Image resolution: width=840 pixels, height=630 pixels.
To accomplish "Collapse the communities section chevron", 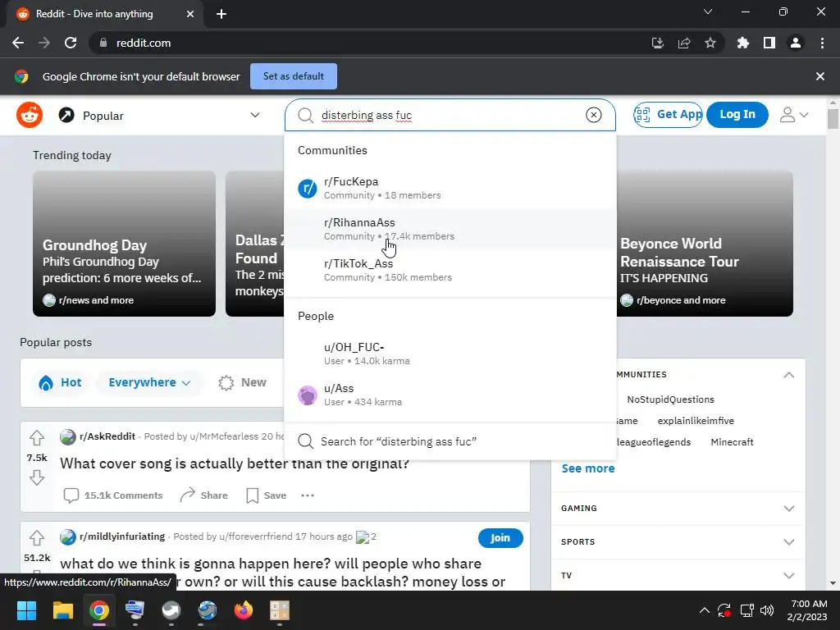I will pos(789,375).
